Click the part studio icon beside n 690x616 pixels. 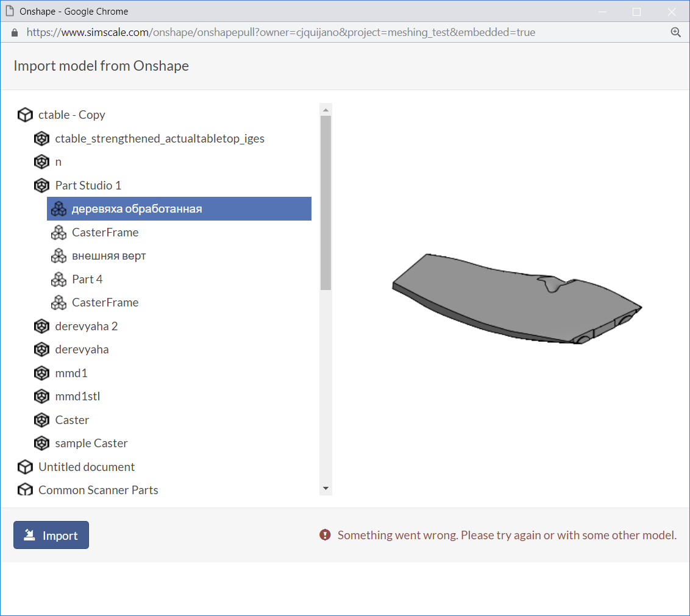(x=42, y=162)
